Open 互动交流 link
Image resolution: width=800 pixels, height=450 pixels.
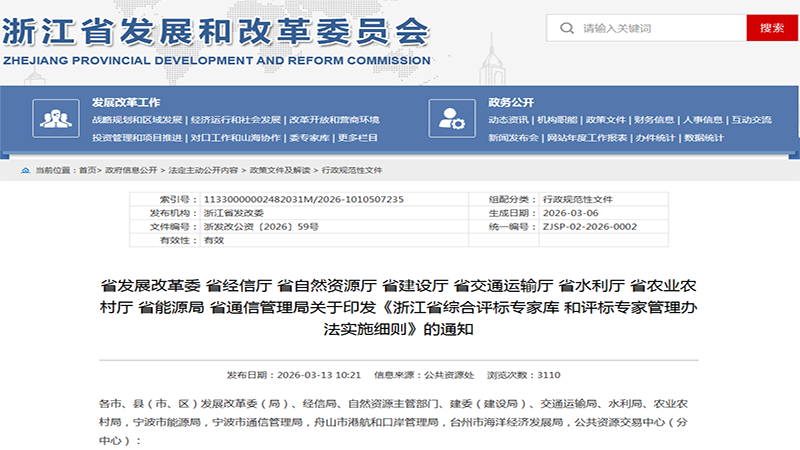752,120
